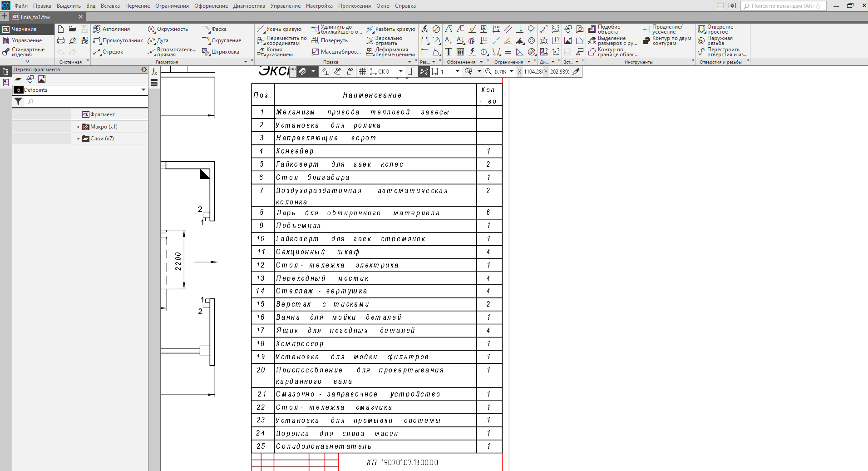Image resolution: width=868 pixels, height=471 pixels.
Task: Switch to the Управление toolbar set
Action: 26,40
